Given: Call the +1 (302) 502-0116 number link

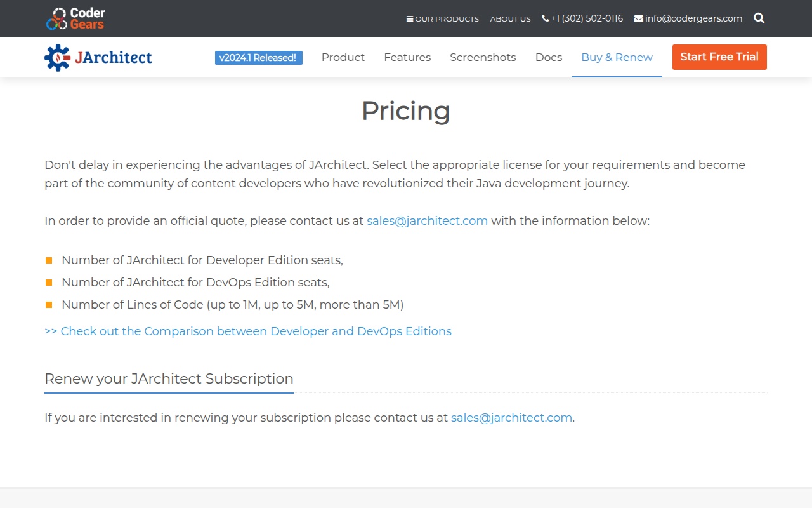Looking at the screenshot, I should click(587, 18).
